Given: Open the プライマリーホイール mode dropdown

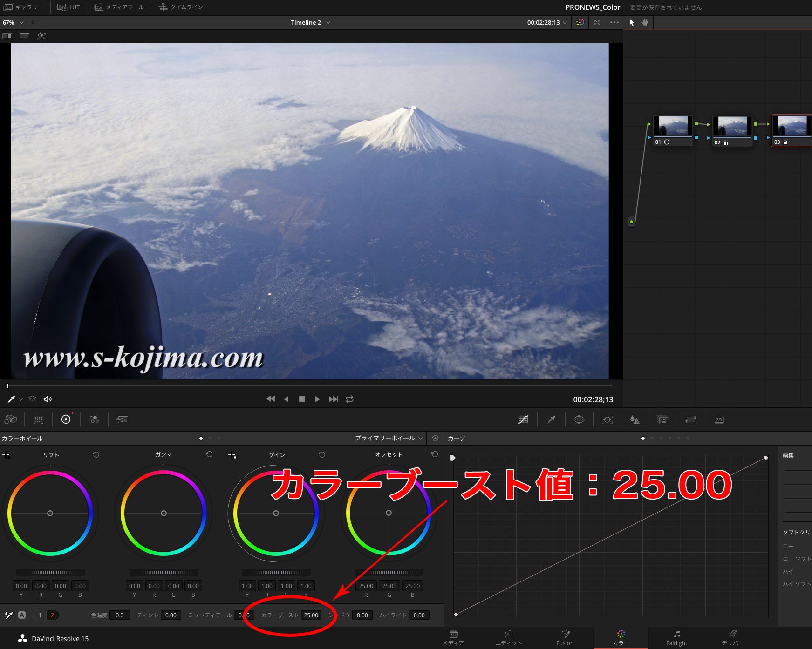Looking at the screenshot, I should 389,438.
